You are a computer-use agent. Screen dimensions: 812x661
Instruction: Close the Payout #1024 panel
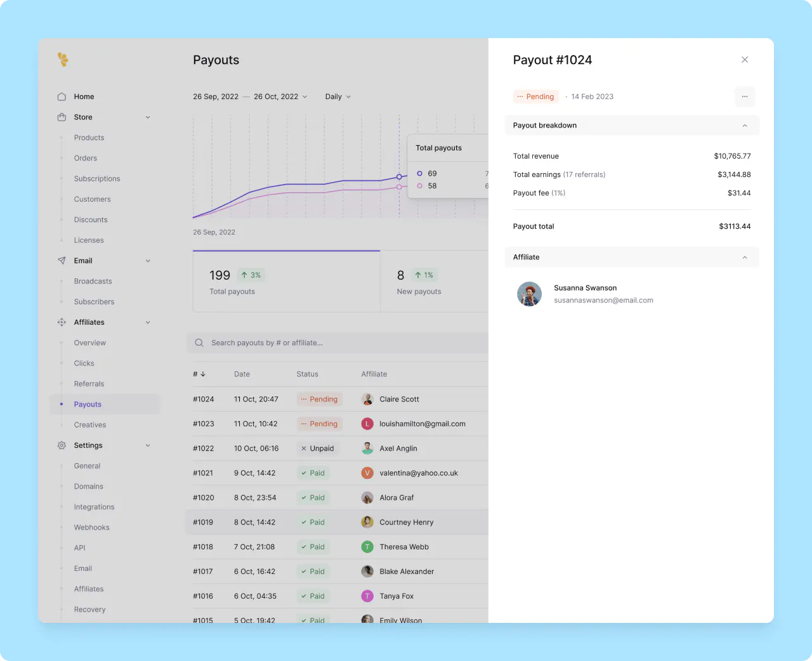tap(745, 60)
